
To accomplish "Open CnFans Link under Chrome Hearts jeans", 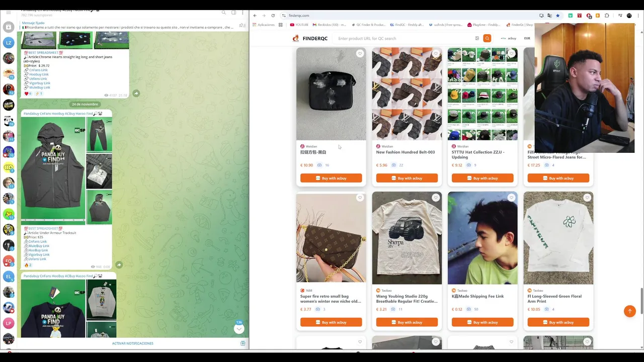I will [x=38, y=70].
